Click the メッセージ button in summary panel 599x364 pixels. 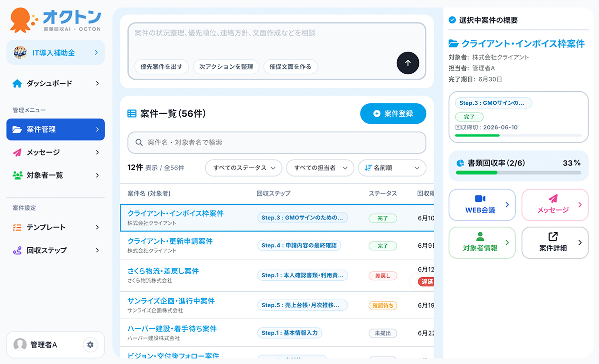555,205
